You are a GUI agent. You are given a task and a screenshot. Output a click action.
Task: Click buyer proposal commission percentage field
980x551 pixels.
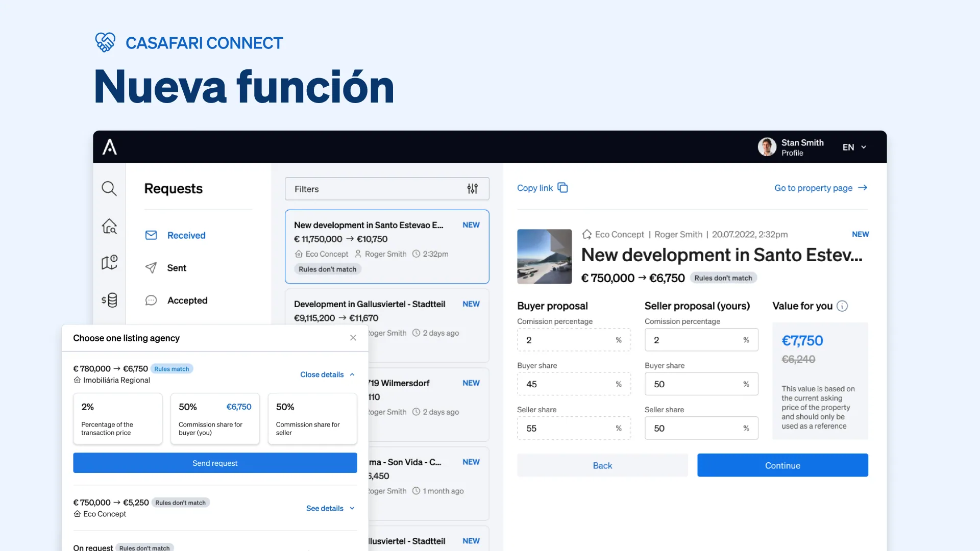click(574, 340)
